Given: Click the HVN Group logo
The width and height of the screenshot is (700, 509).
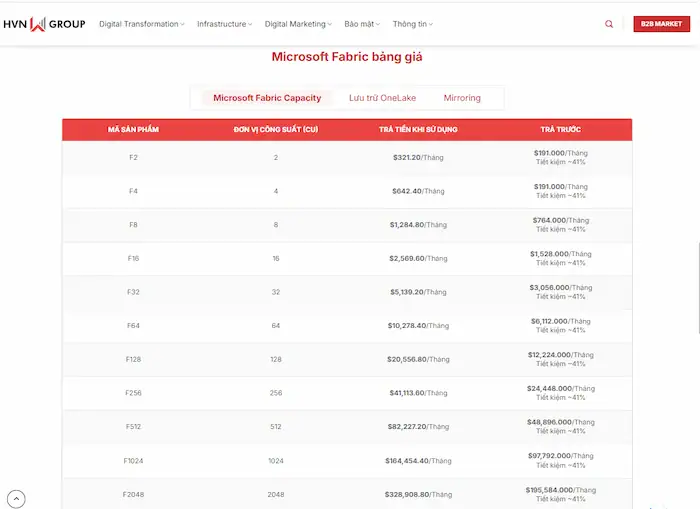Looking at the screenshot, I should (x=44, y=24).
